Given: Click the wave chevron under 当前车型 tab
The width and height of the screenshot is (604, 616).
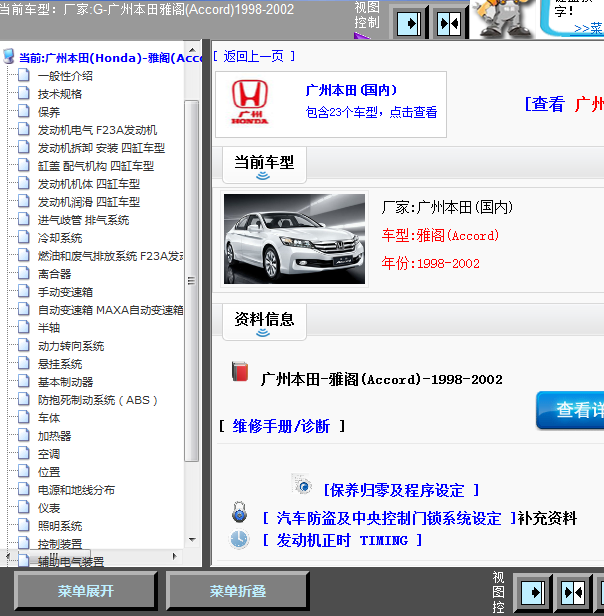Looking at the screenshot, I should (x=263, y=176).
